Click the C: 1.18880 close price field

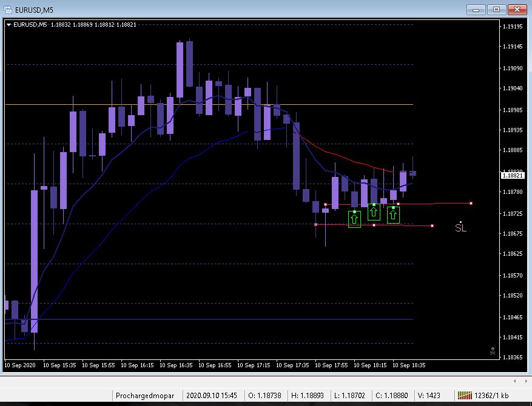coord(391,396)
